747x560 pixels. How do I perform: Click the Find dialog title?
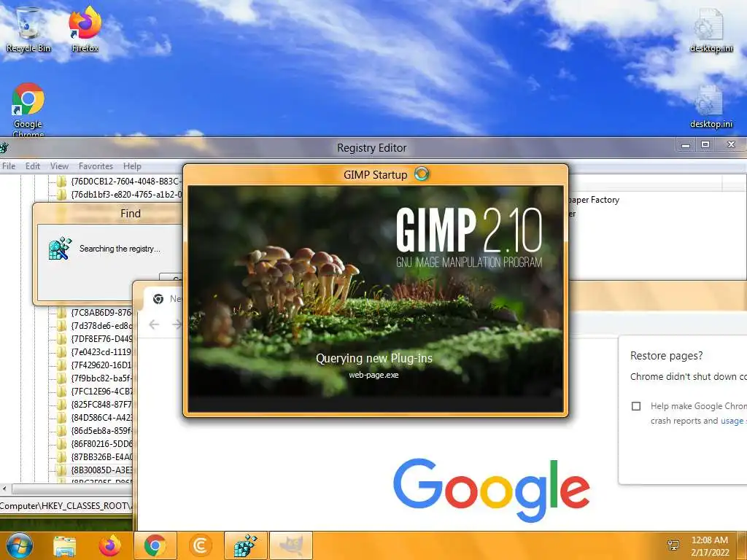tap(131, 214)
